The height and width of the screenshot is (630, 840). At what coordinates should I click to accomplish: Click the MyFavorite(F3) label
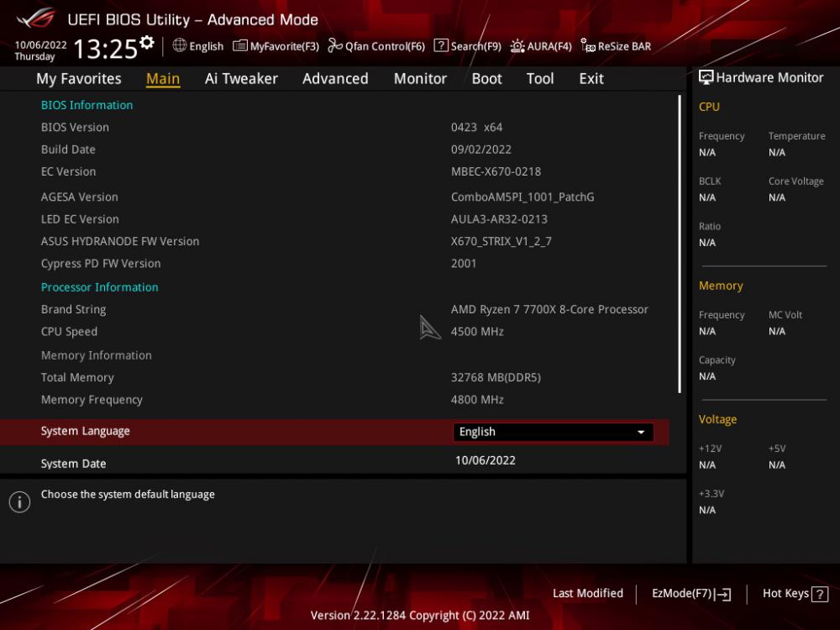pyautogui.click(x=285, y=46)
